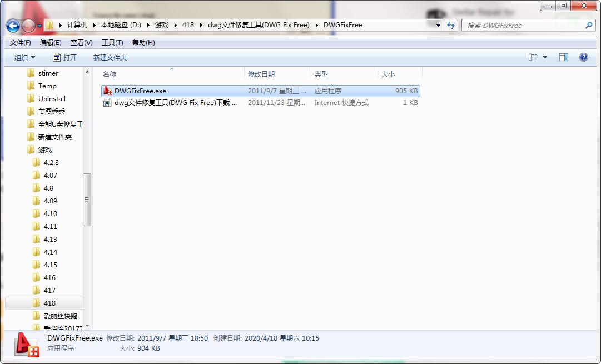Screen dimensions: 601x364
Task: Click the navigation pane scroll down arrow
Action: [87, 326]
